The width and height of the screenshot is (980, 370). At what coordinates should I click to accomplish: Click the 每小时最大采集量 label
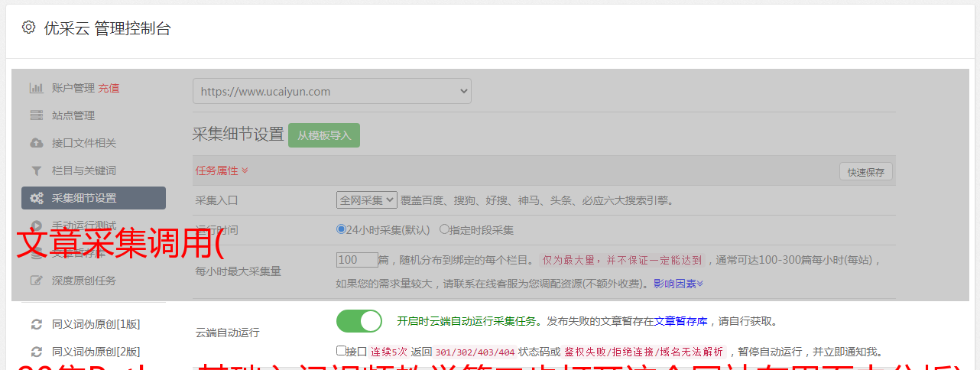pyautogui.click(x=239, y=271)
